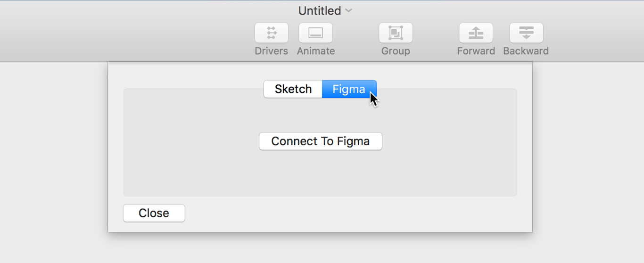Screen dimensions: 644x263
Task: Click the Group text label
Action: (x=396, y=51)
